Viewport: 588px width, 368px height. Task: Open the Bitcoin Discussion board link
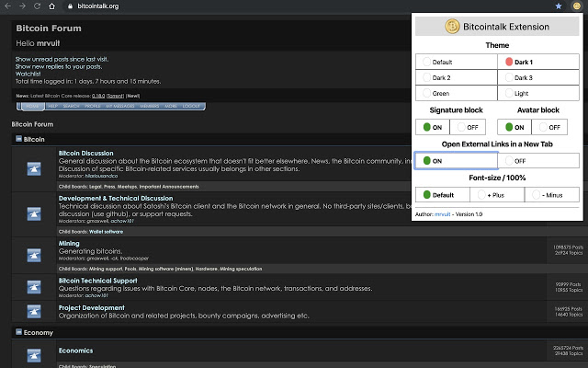(85, 154)
